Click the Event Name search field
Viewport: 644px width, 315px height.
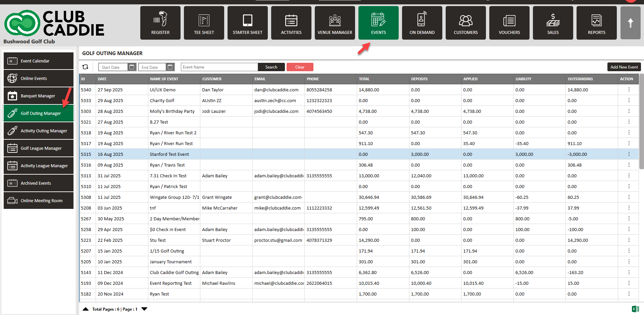pos(219,67)
